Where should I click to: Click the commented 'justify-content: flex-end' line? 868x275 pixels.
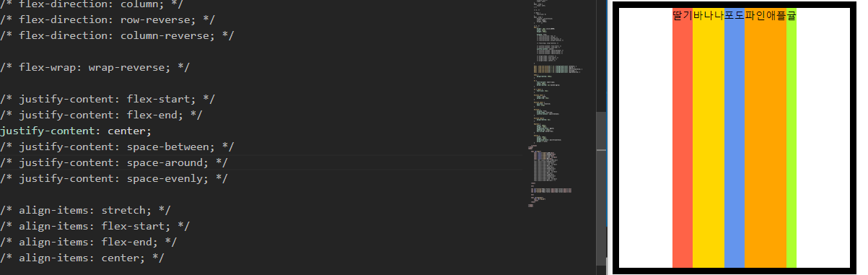[x=101, y=115]
